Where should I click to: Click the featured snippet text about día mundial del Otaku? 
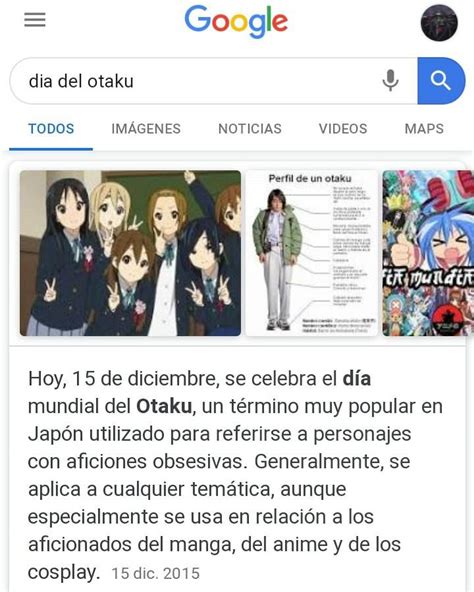pos(235,475)
